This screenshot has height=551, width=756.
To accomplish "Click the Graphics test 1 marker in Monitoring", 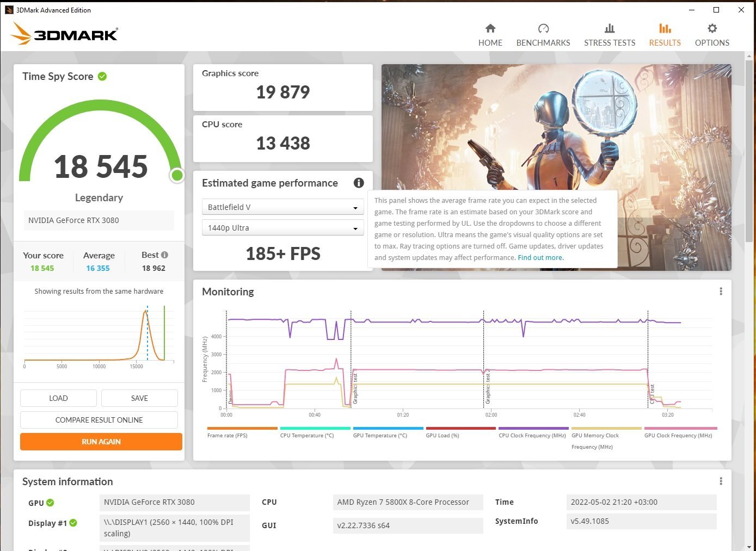I will pyautogui.click(x=355, y=388).
